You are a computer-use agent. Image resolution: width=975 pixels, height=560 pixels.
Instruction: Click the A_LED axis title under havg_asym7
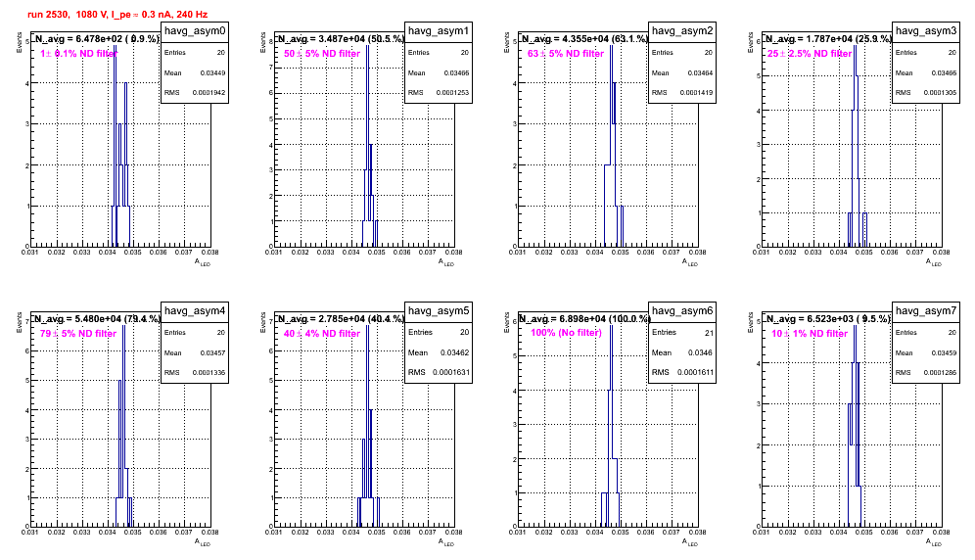coord(934,542)
